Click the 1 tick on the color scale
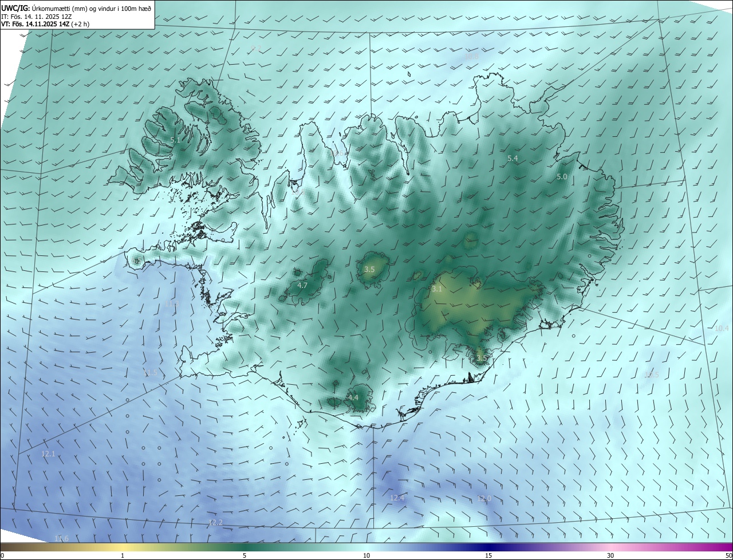733x560 pixels. pos(123,555)
